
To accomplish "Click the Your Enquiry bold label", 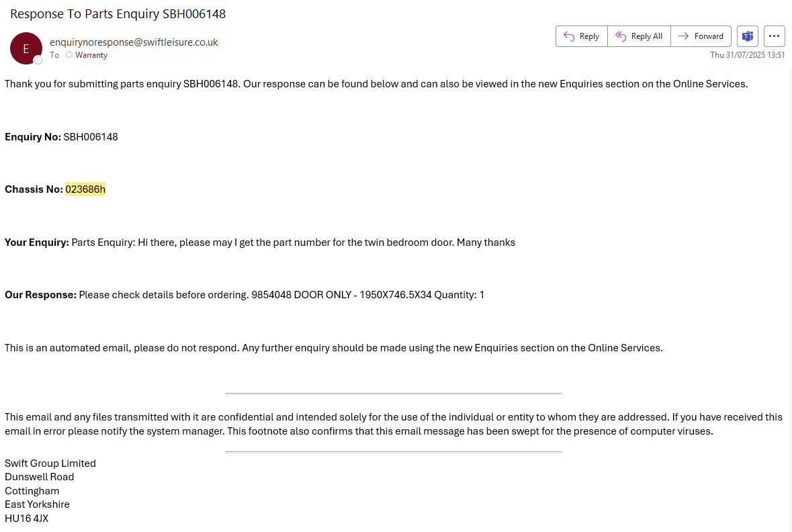I will pyautogui.click(x=37, y=242).
